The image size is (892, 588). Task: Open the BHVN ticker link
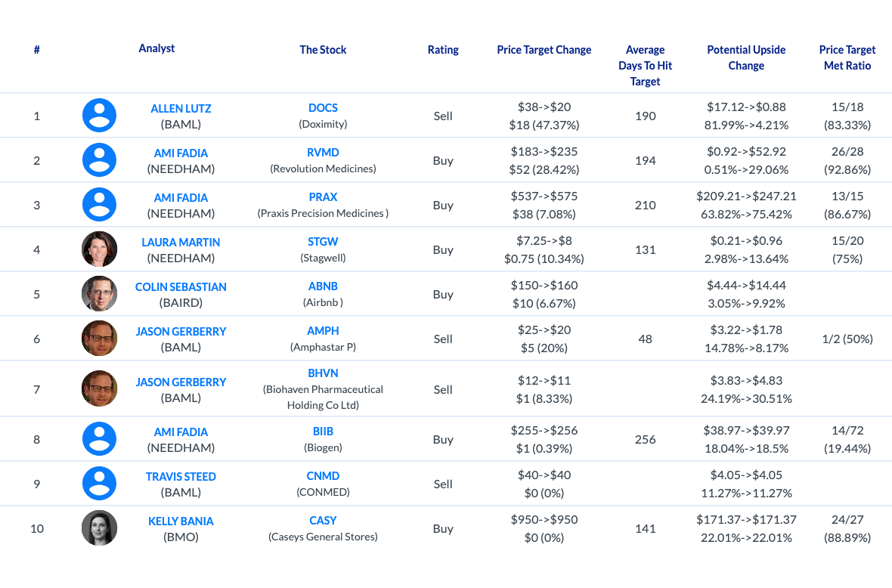(323, 373)
